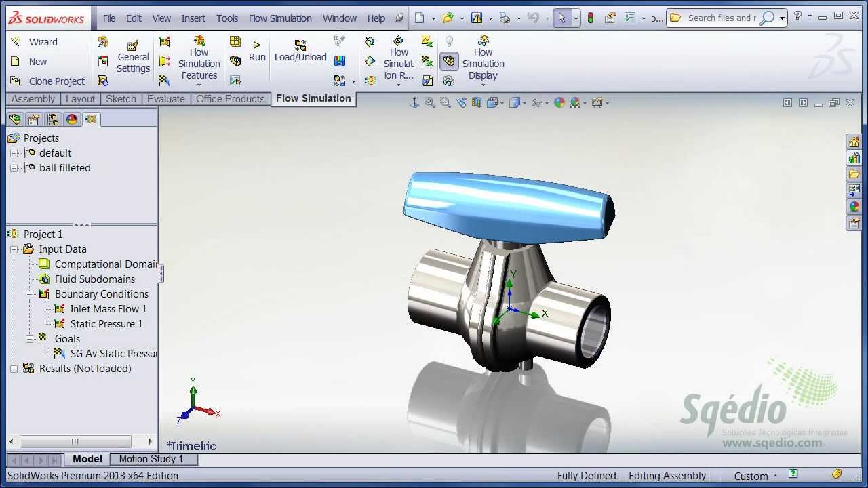This screenshot has height=488, width=868.
Task: Click the Edit Appearance color ball icon
Action: [x=559, y=103]
